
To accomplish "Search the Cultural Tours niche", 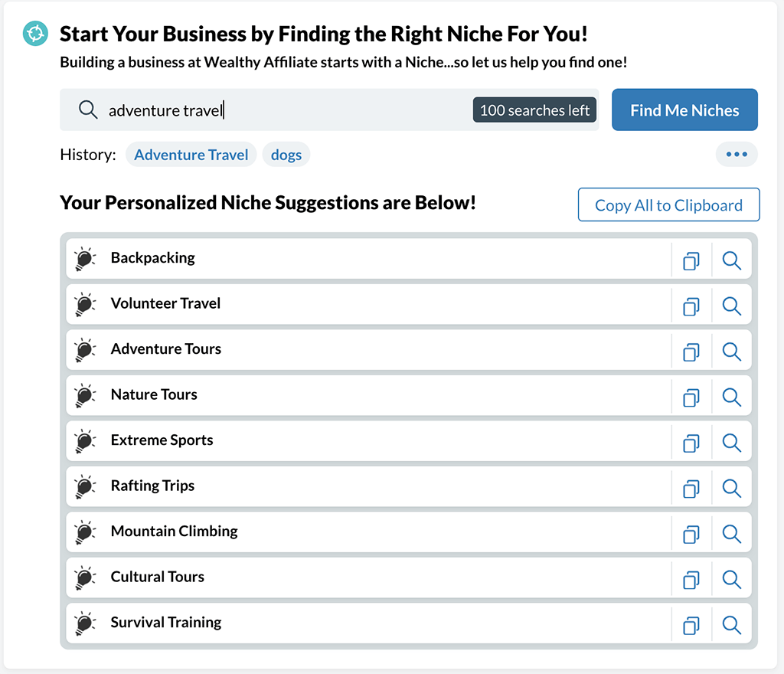I will [x=731, y=580].
